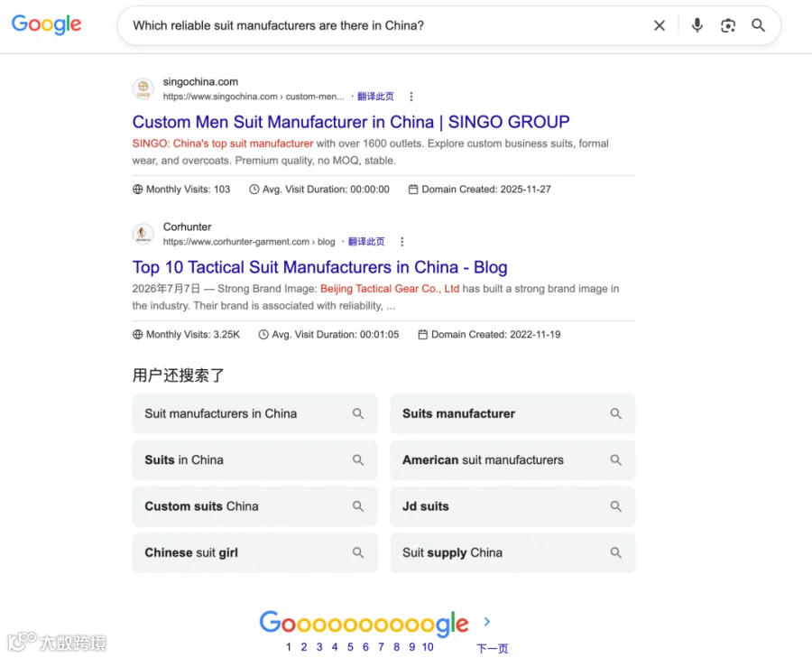Screen dimensions: 812x658
Task: Search related: Suit manufacturers in China
Action: [254, 413]
